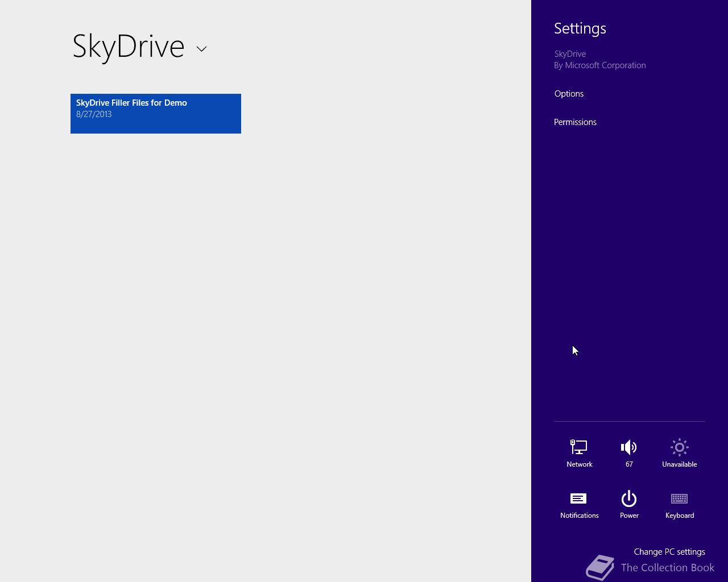The height and width of the screenshot is (582, 728).
Task: Click the By Microsoft Corporation text
Action: pos(600,65)
